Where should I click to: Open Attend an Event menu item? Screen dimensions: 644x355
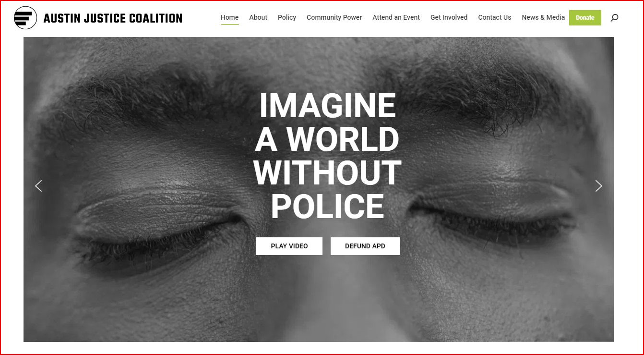coord(396,17)
